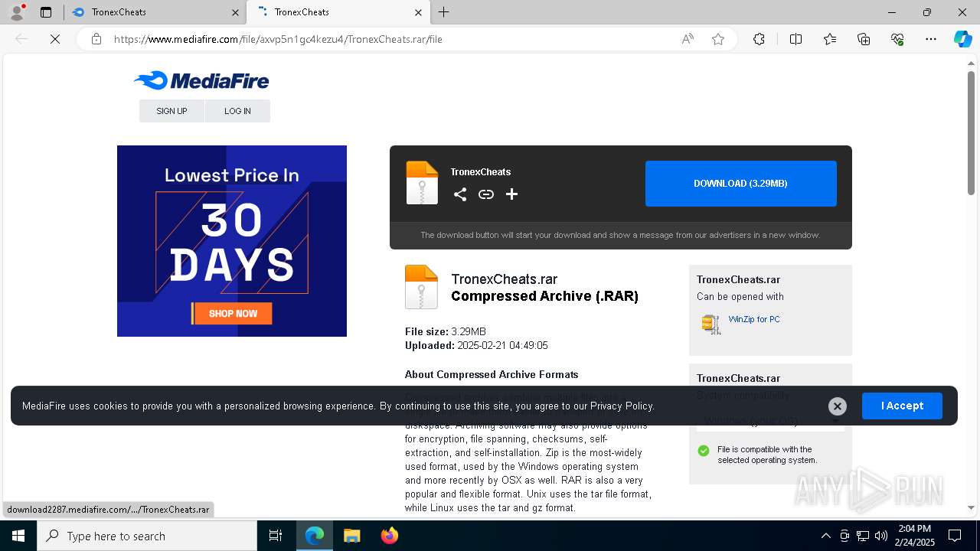Open the WinZip for PC link
Image resolution: width=980 pixels, height=551 pixels.
(754, 319)
